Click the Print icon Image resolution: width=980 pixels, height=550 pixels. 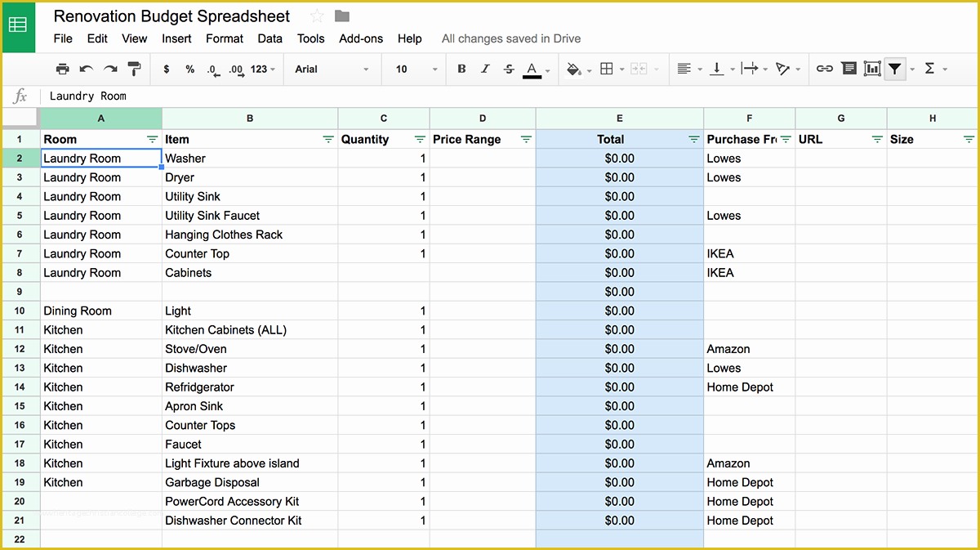coord(62,69)
